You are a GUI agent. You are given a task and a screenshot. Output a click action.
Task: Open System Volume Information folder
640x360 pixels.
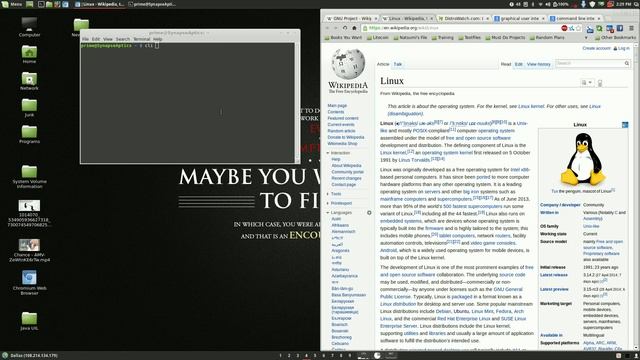[29, 177]
